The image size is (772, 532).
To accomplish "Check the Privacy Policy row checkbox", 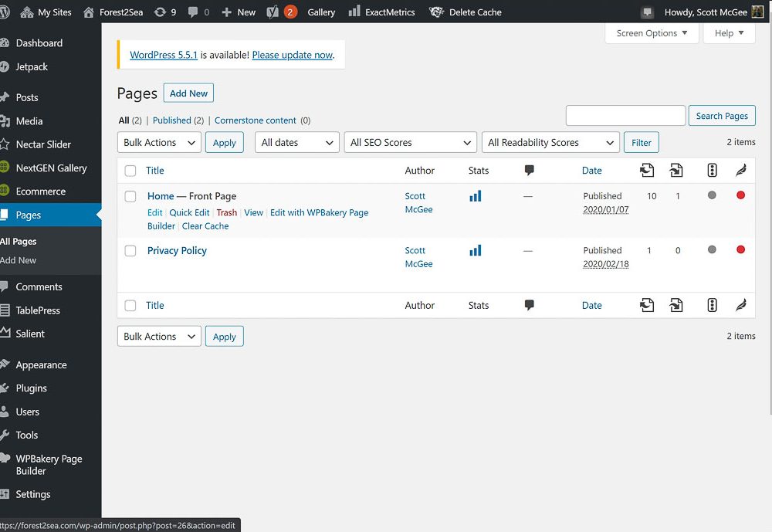I will pos(130,250).
